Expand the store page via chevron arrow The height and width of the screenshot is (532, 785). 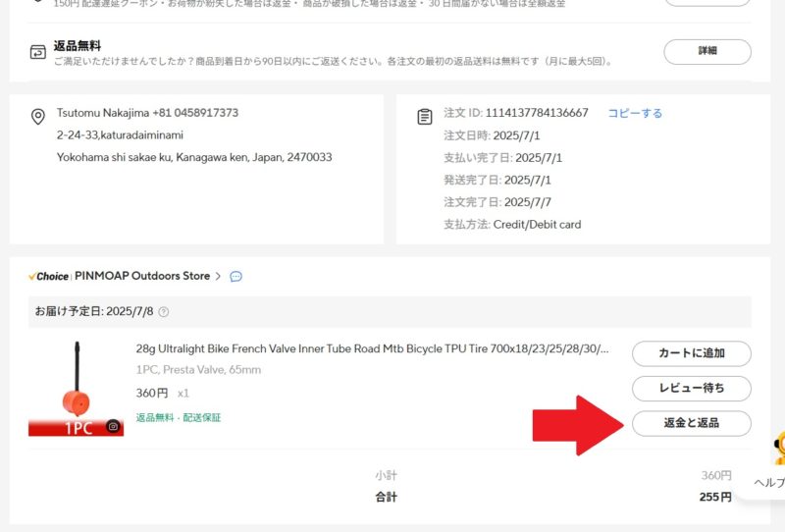point(219,277)
